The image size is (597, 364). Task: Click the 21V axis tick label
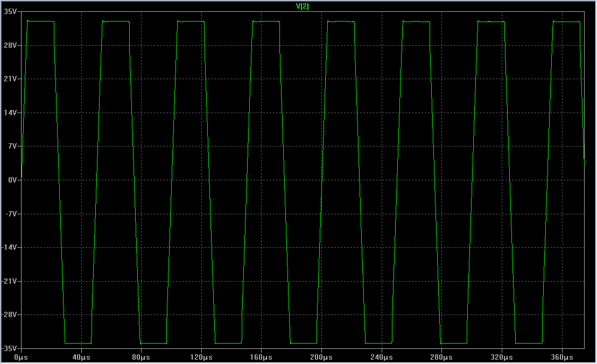coord(10,79)
